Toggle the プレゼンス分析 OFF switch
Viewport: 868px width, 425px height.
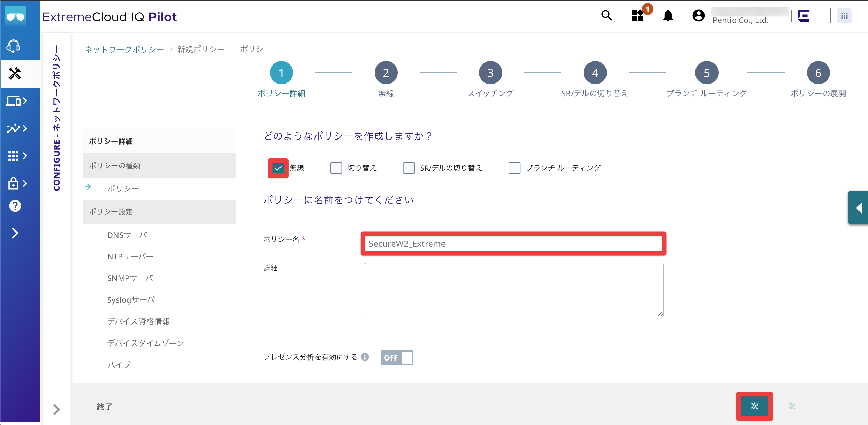(x=397, y=357)
